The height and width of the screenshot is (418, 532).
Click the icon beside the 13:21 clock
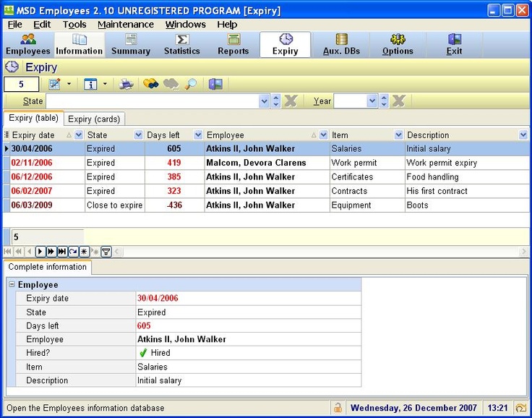[x=520, y=407]
